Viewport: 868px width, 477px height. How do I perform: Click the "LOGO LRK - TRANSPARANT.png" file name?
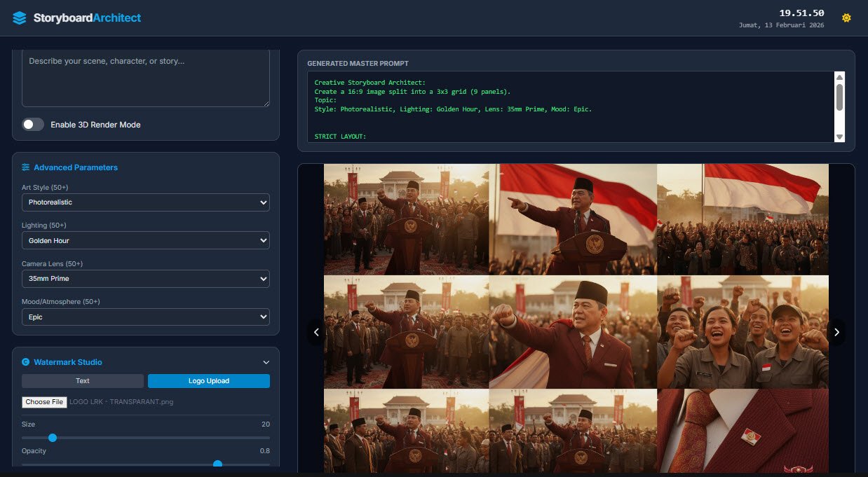(x=121, y=402)
